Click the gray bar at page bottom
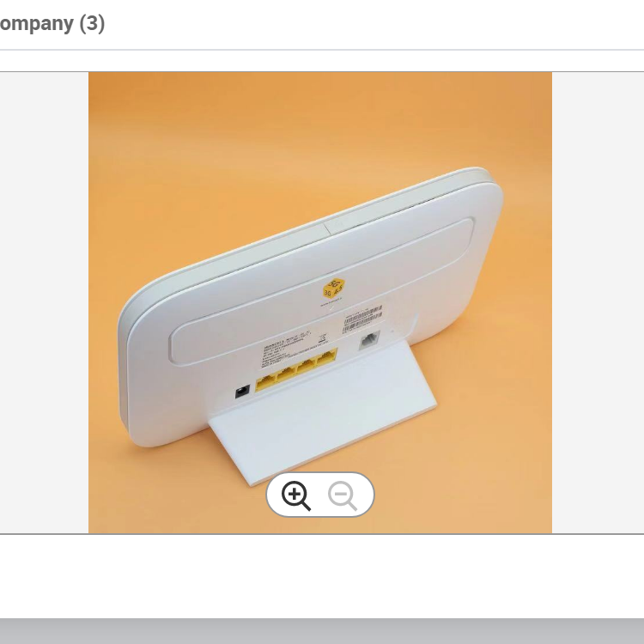644x644 pixels. [322, 631]
